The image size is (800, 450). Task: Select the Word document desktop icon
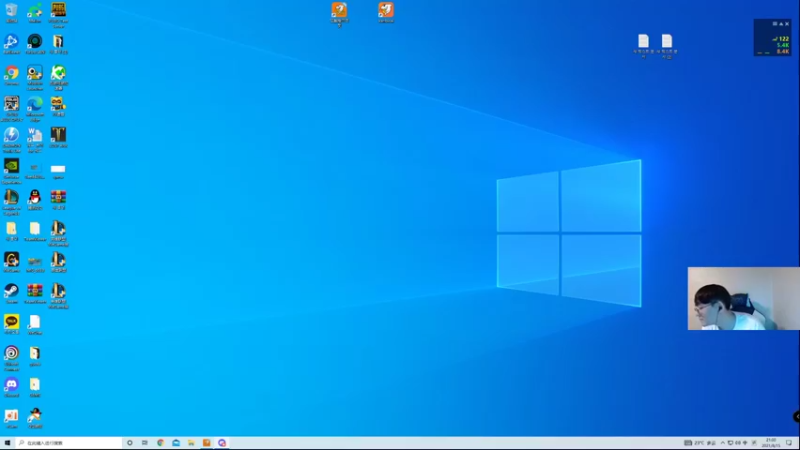pos(35,139)
